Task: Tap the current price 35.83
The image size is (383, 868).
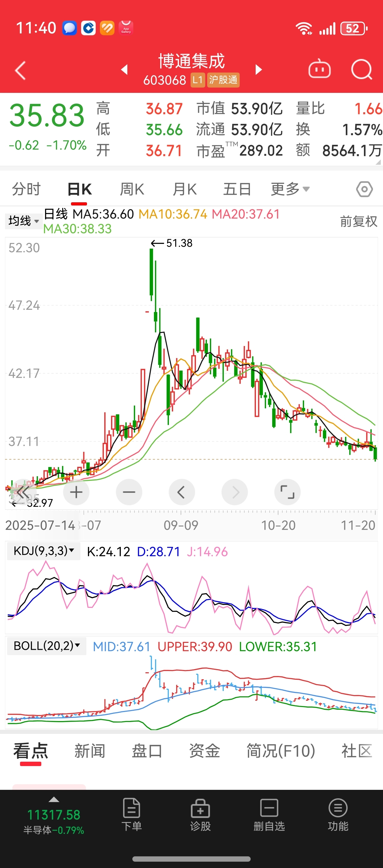Action: tap(47, 116)
